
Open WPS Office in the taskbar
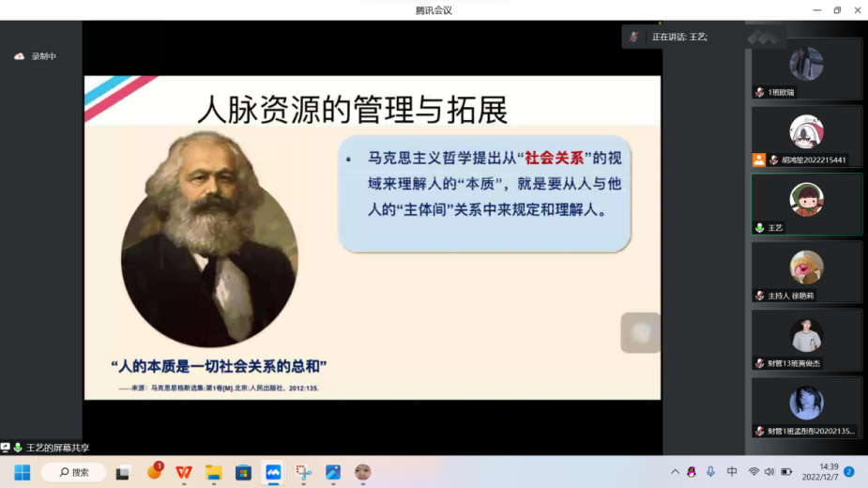click(x=184, y=472)
